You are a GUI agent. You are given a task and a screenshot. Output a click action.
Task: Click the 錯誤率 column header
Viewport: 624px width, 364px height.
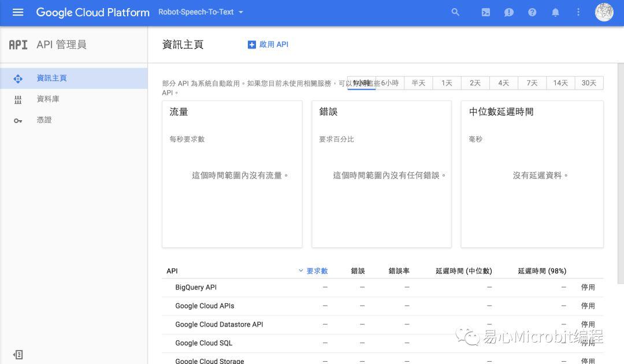(x=399, y=271)
